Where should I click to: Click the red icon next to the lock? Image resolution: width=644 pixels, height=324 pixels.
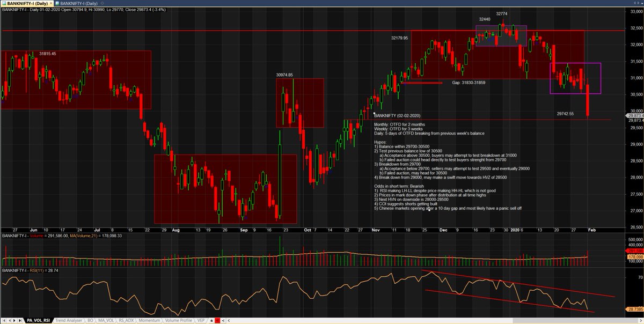point(217,320)
